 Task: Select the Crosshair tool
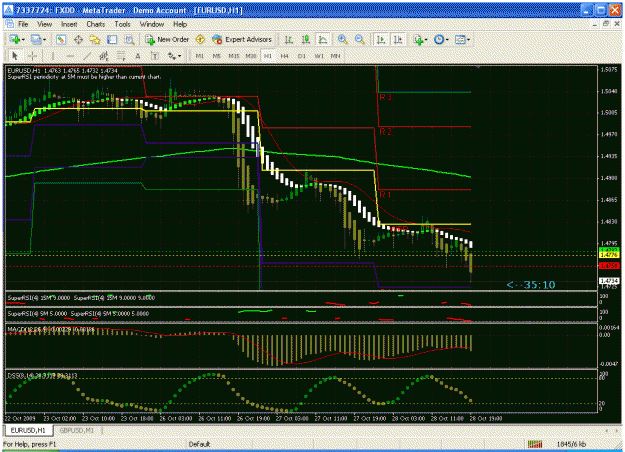[x=33, y=56]
